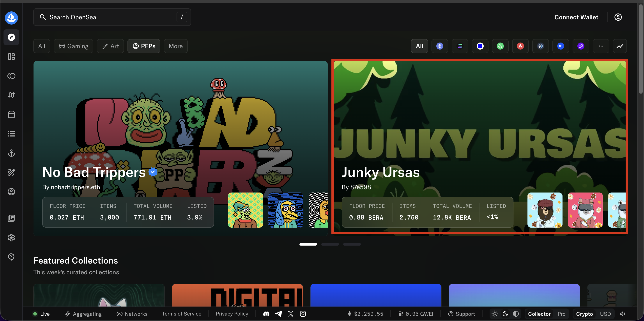Viewport: 644px width, 321px height.
Task: Switch to dark theme moon icon
Action: pyautogui.click(x=505, y=314)
